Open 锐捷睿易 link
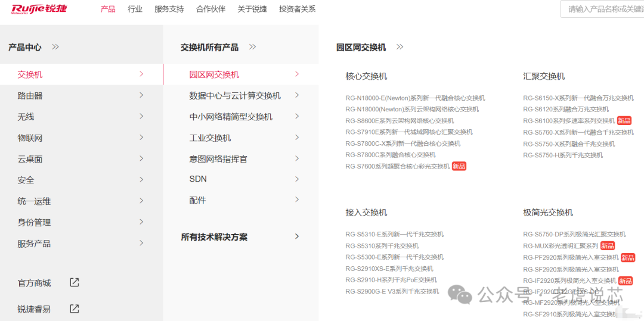Viewport: 644px width, 321px height. point(34,309)
